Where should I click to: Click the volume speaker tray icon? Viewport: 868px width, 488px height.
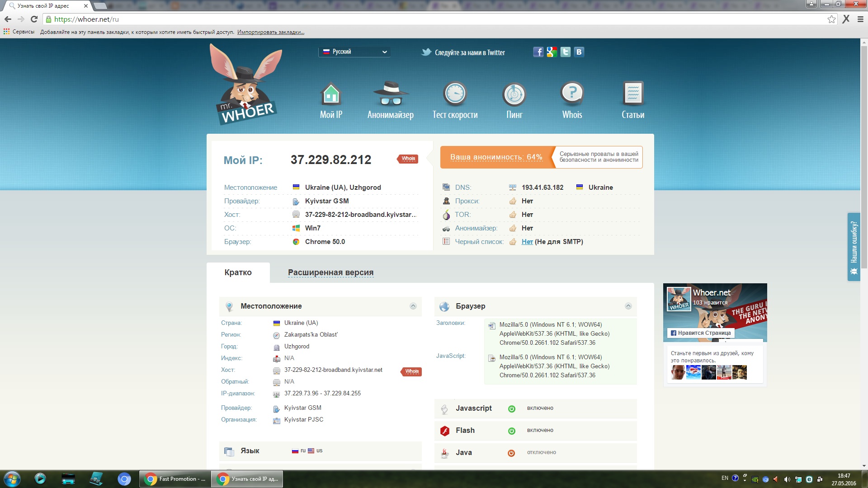coord(787,479)
